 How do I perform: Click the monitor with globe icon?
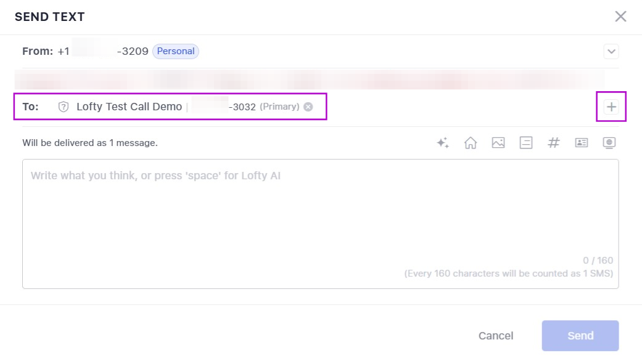(x=609, y=143)
